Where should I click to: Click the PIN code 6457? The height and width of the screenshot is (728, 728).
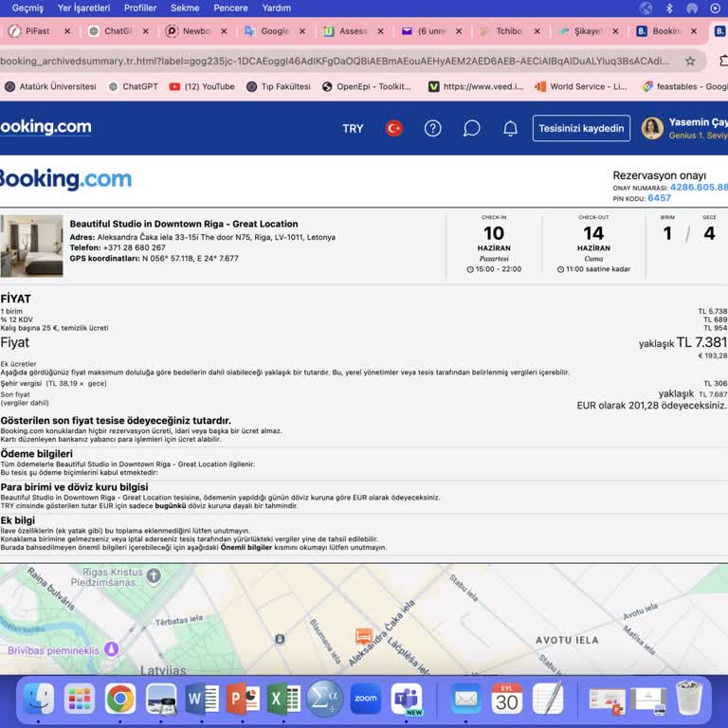pos(660,198)
